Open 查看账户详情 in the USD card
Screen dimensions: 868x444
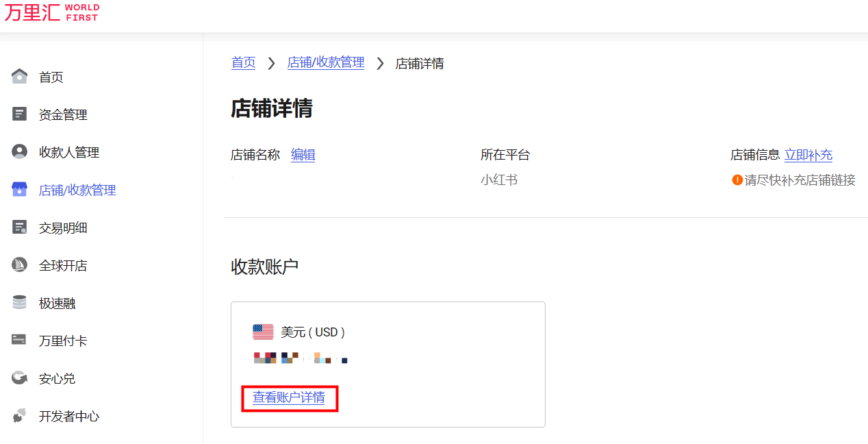tap(289, 397)
